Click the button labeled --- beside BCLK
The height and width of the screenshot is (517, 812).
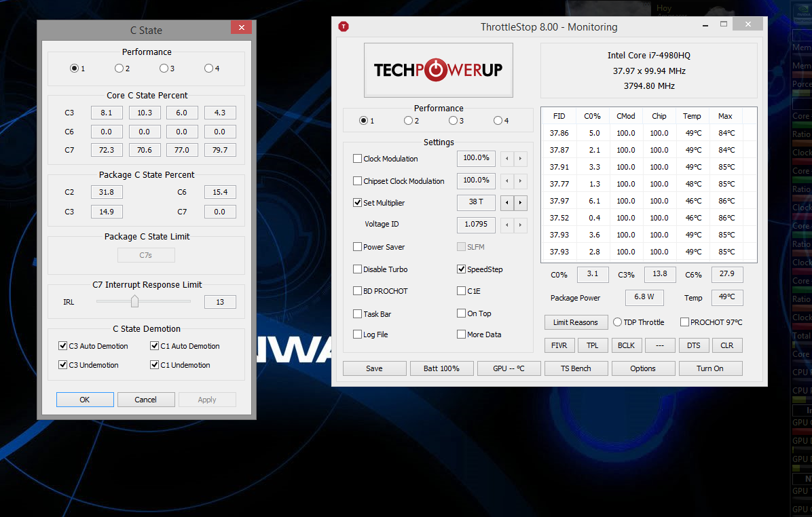point(660,345)
